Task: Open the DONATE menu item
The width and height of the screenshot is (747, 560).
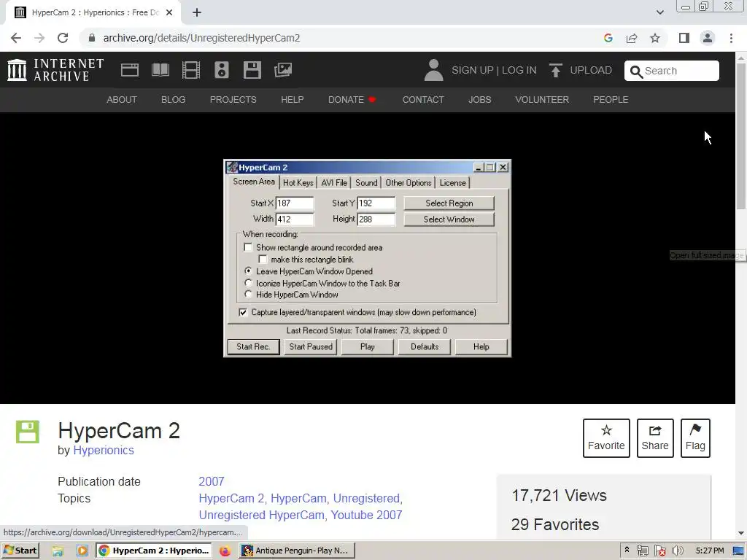Action: [352, 99]
